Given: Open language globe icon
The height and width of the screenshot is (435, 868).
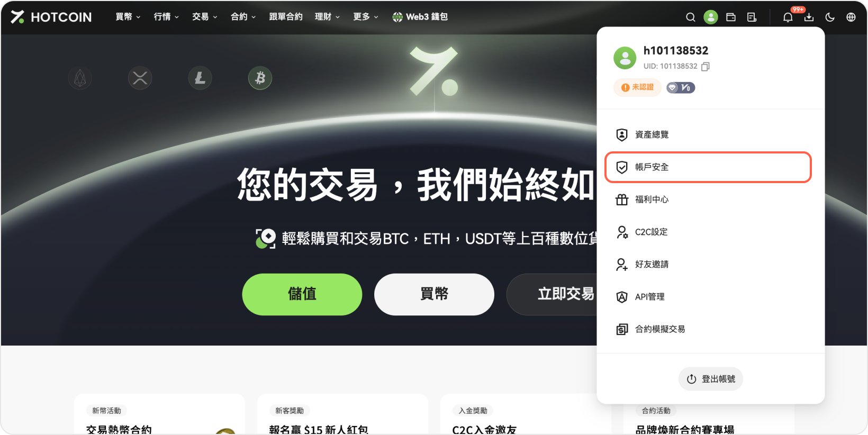Looking at the screenshot, I should coord(851,17).
